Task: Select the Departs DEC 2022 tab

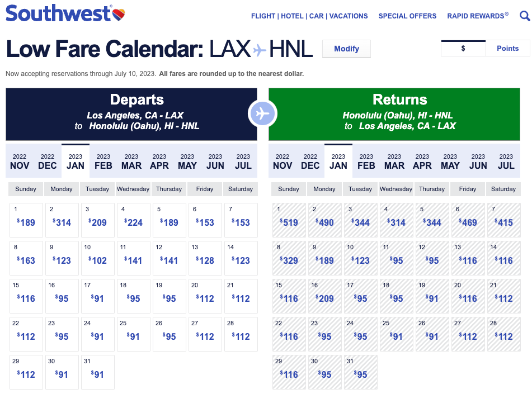Action: (x=48, y=161)
